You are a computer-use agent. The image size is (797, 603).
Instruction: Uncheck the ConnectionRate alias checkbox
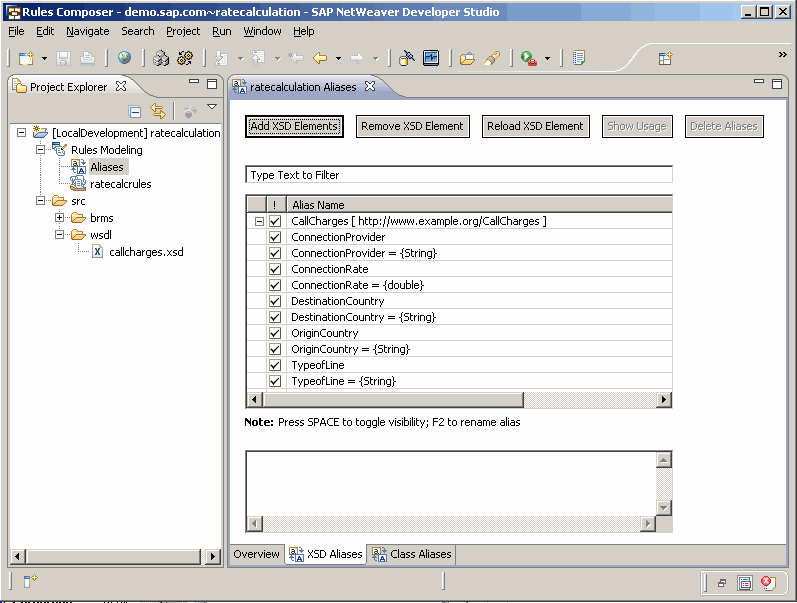tap(275, 269)
